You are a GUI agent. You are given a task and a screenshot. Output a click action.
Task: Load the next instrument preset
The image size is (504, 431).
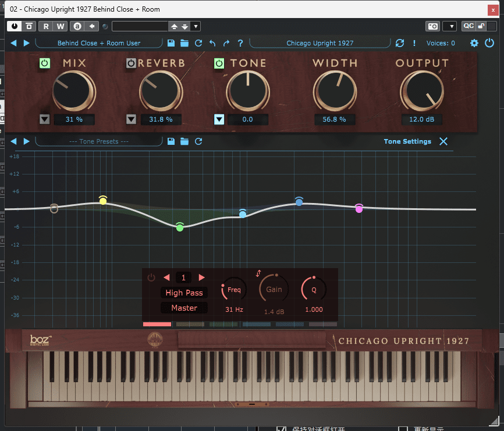(26, 43)
